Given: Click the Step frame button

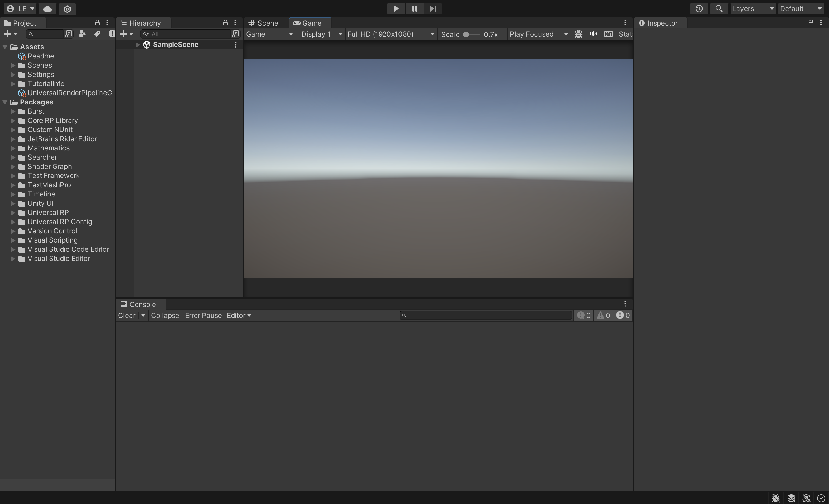Looking at the screenshot, I should tap(433, 9).
